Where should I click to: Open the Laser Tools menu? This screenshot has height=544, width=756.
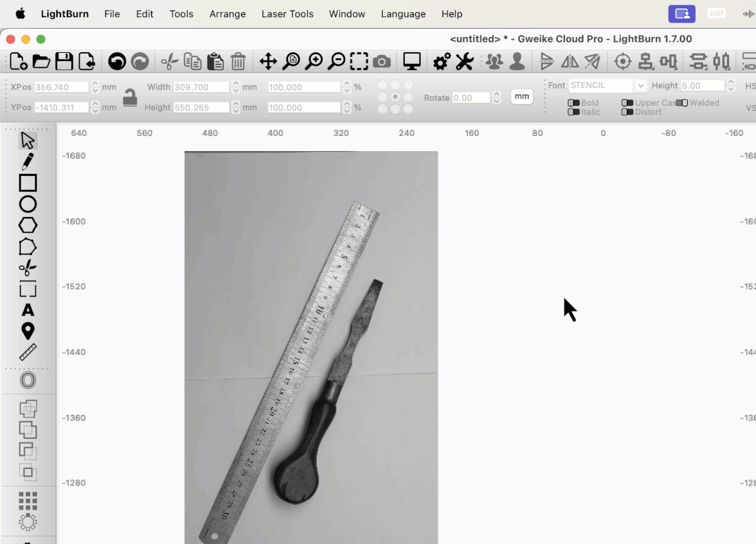click(287, 14)
